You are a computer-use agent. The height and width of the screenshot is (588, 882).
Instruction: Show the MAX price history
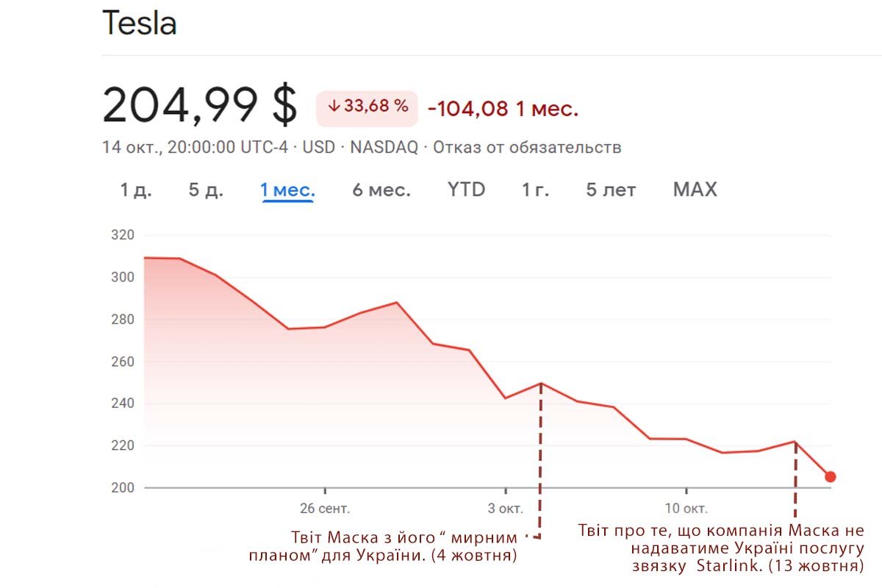[x=695, y=190]
